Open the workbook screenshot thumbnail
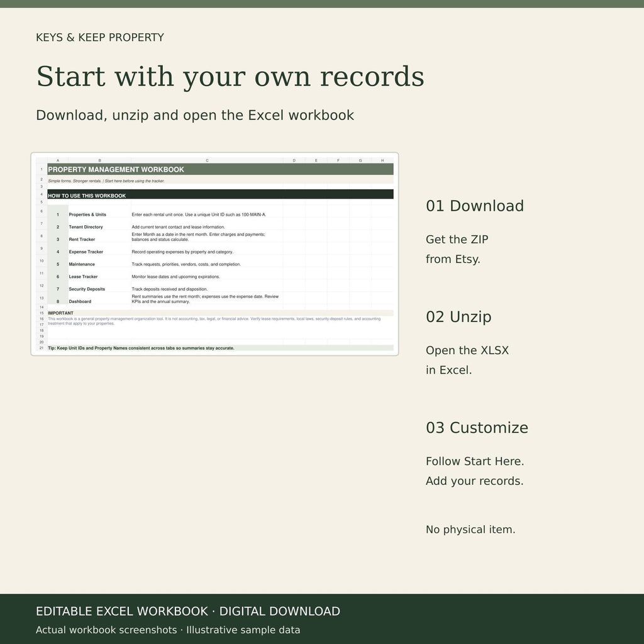The image size is (644, 644). coord(214,254)
